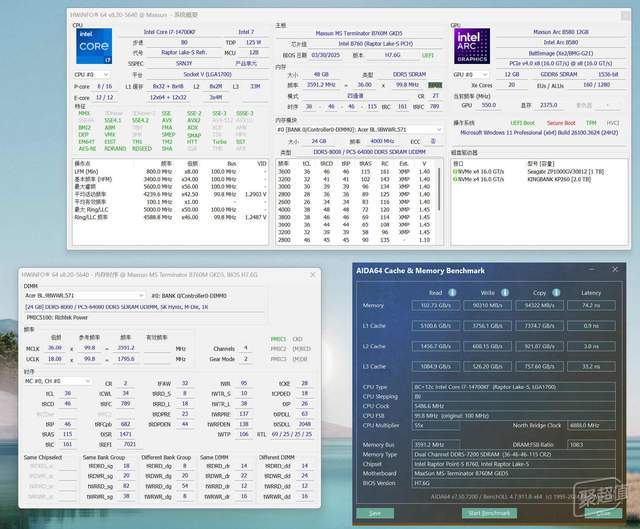Image resolution: width=640 pixels, height=529 pixels.
Task: Click the North Bridge Clock value field
Action: 591,425
